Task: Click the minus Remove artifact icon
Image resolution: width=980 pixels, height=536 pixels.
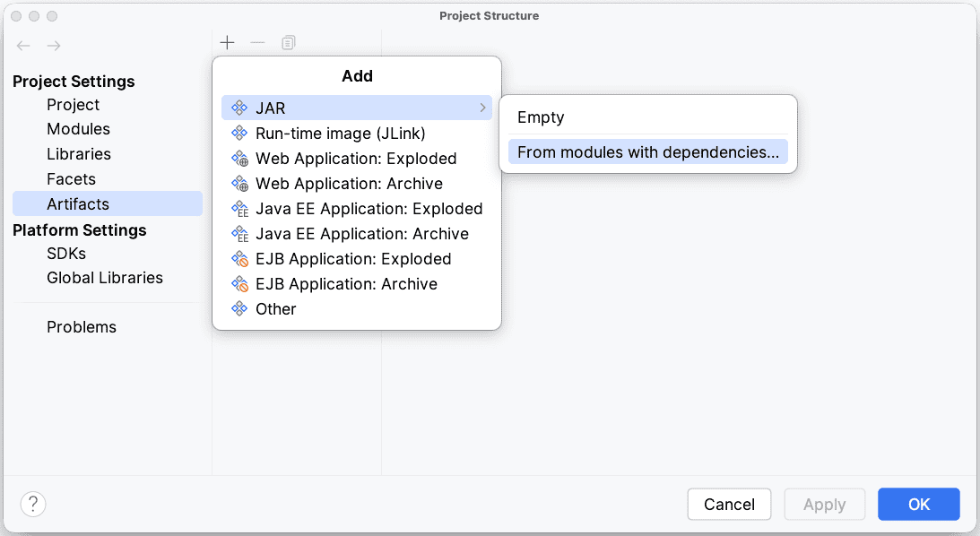Action: coord(257,43)
